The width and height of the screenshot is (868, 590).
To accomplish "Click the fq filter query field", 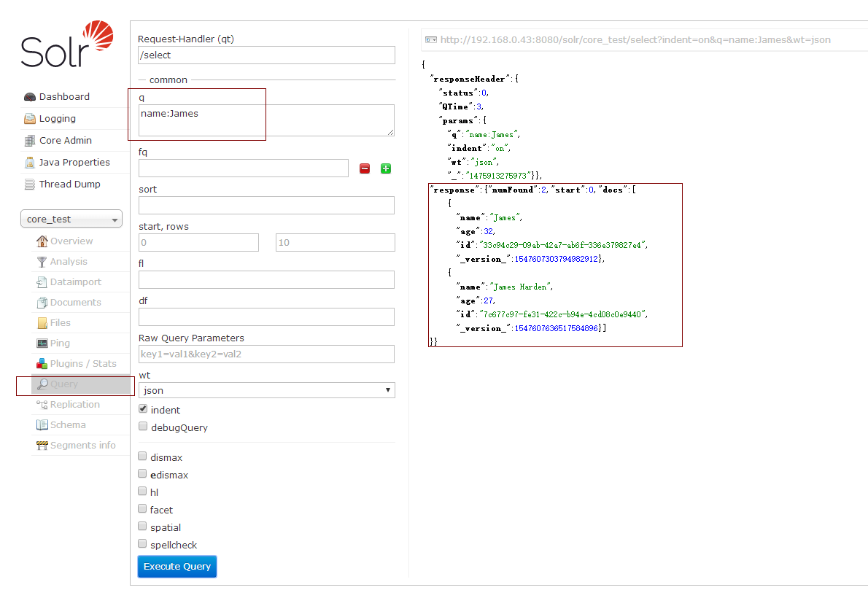I will (x=244, y=168).
